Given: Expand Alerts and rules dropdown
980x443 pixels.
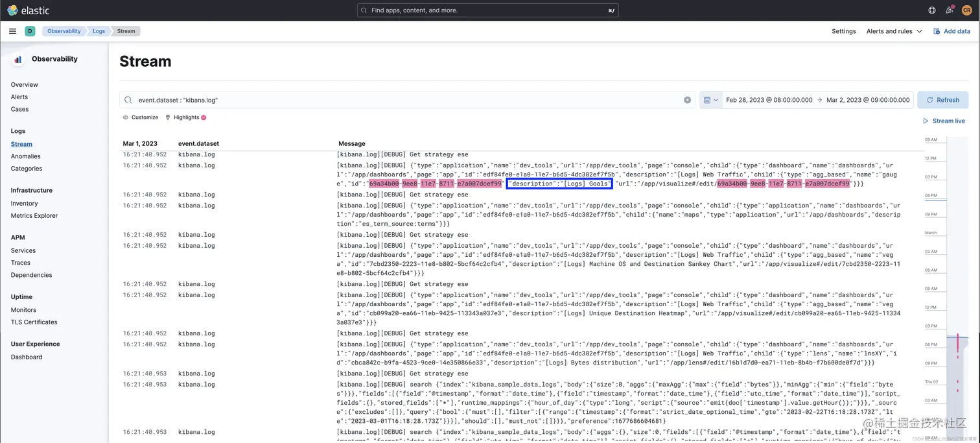Looking at the screenshot, I should click(x=894, y=31).
